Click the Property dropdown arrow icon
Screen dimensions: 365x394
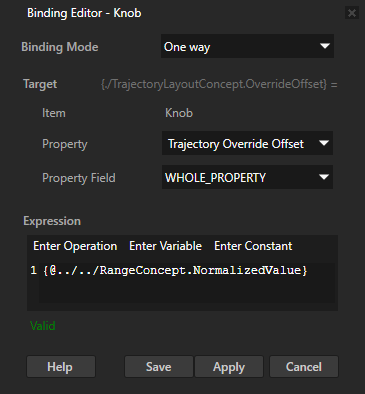point(324,143)
